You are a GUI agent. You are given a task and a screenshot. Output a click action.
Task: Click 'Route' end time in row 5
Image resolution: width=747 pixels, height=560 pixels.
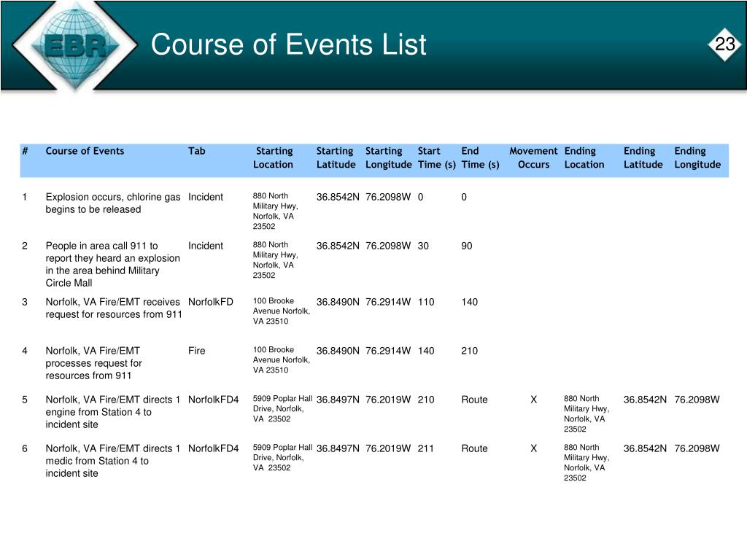(474, 400)
